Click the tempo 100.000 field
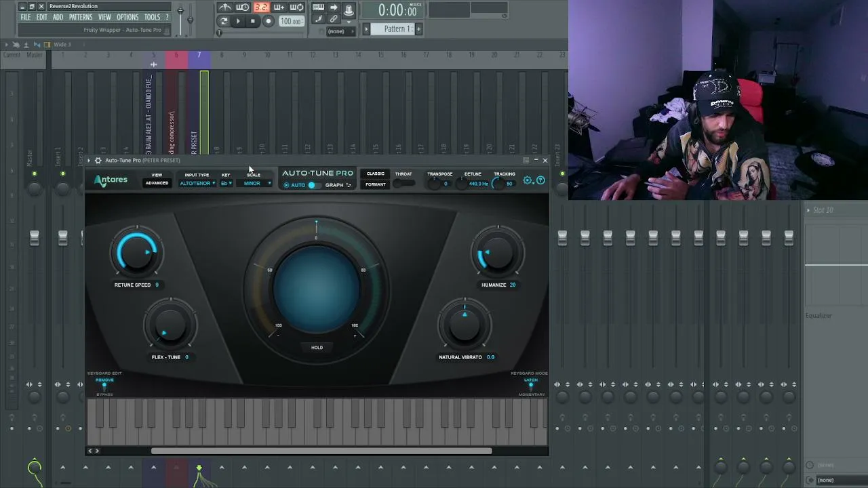The image size is (868, 488). 292,21
